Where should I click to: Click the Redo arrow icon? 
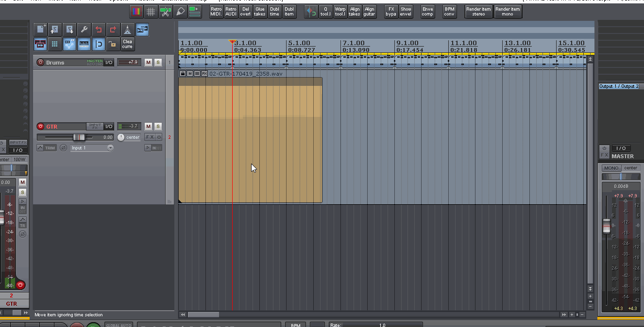[113, 30]
